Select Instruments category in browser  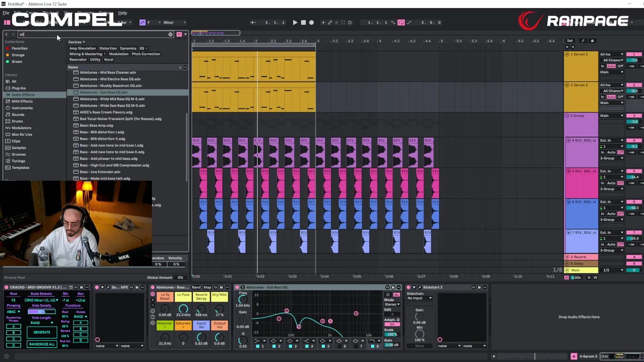[x=22, y=108]
